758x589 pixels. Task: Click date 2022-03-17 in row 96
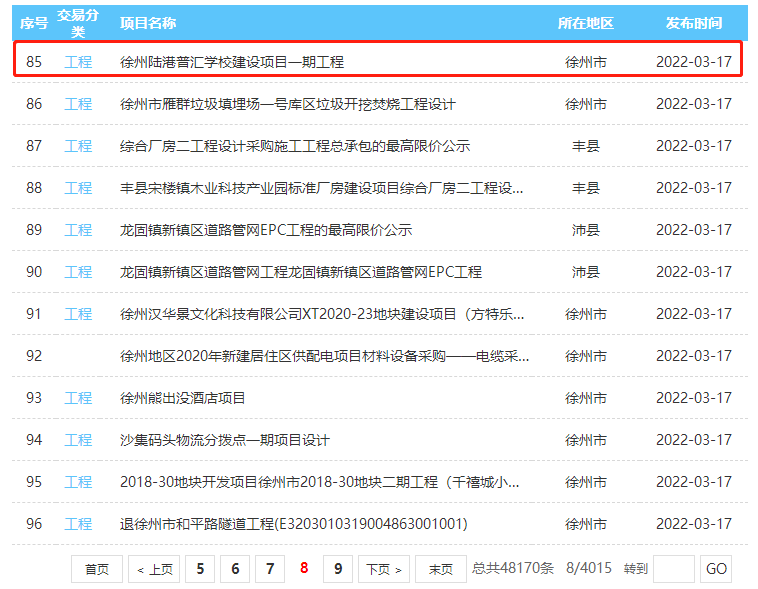pos(694,524)
